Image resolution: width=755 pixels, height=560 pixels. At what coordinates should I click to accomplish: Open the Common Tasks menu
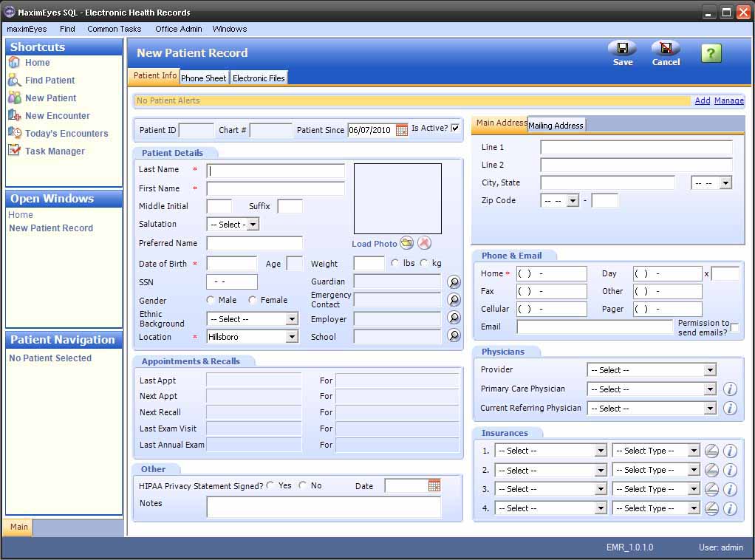[x=114, y=29]
